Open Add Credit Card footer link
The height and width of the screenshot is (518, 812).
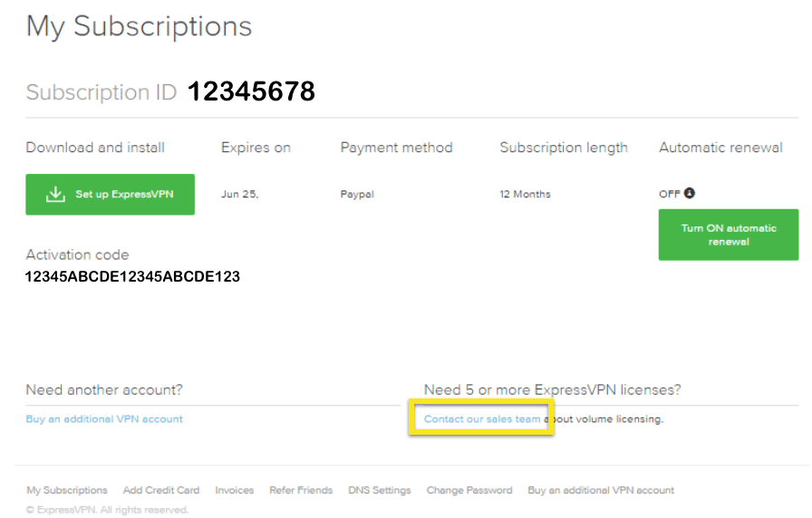coord(161,490)
